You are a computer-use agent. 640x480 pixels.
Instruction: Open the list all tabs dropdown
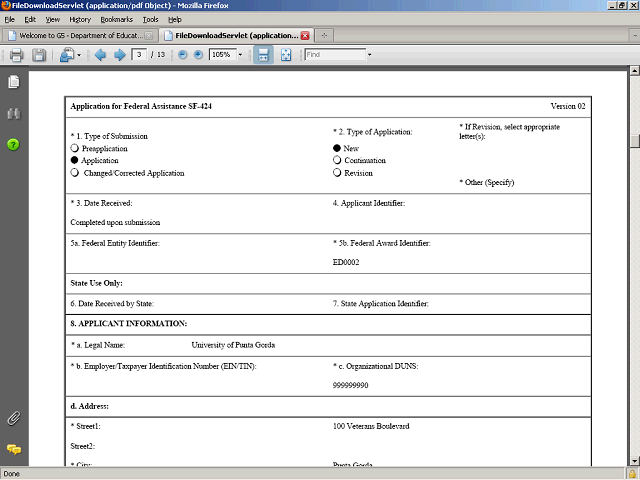(635, 36)
